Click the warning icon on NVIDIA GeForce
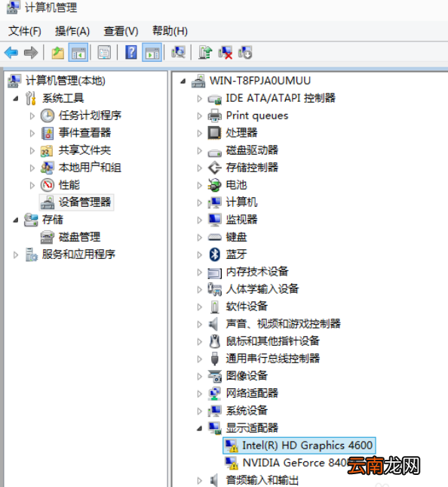Viewport: 448px width, 487px height. (232, 463)
